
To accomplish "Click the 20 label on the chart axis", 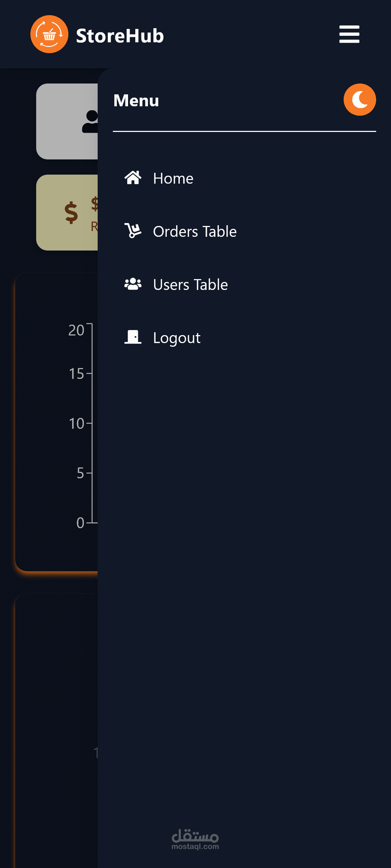I will 76,330.
